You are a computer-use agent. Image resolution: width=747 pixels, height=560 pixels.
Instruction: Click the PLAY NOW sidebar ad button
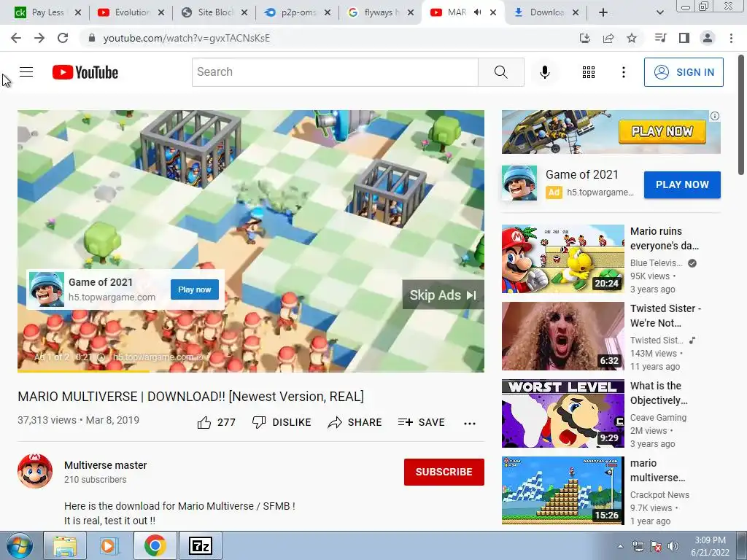[682, 184]
